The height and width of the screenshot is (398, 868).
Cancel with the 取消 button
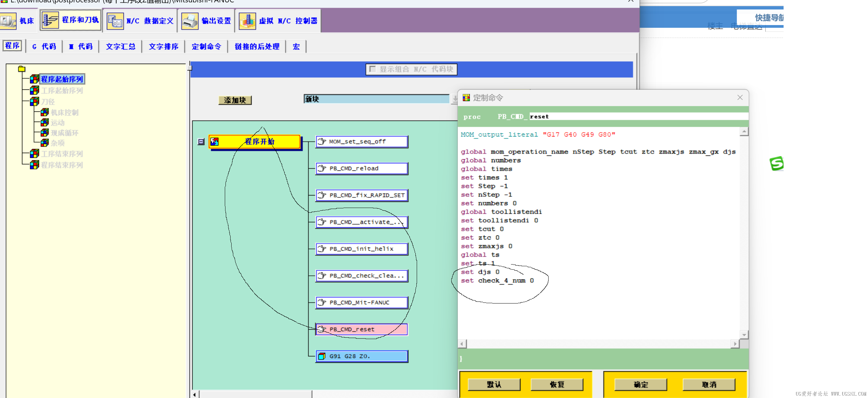(x=709, y=384)
